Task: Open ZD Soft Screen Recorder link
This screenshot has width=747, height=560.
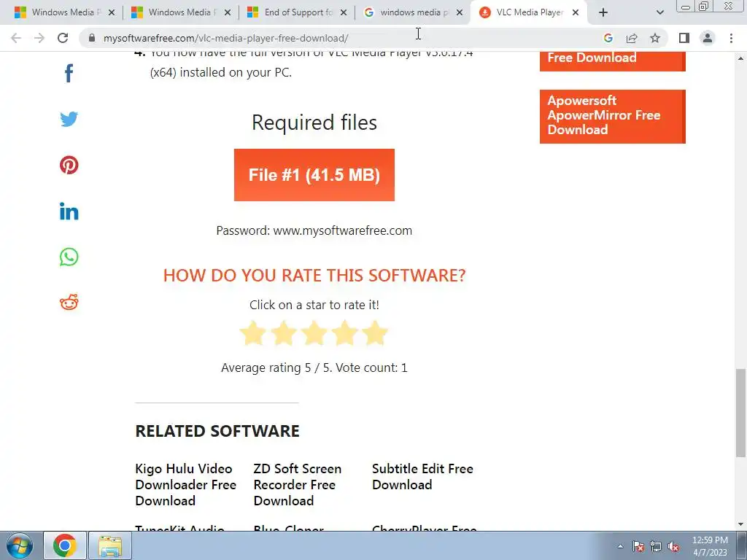Action: [298, 485]
